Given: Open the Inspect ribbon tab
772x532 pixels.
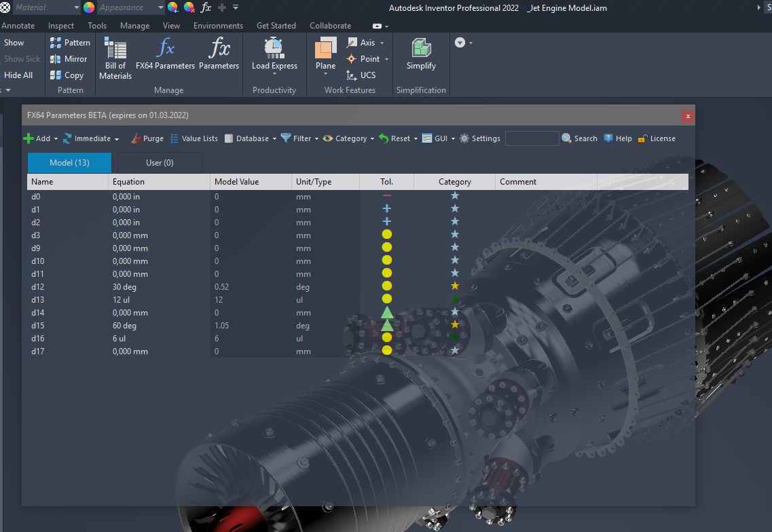Looking at the screenshot, I should tap(61, 26).
